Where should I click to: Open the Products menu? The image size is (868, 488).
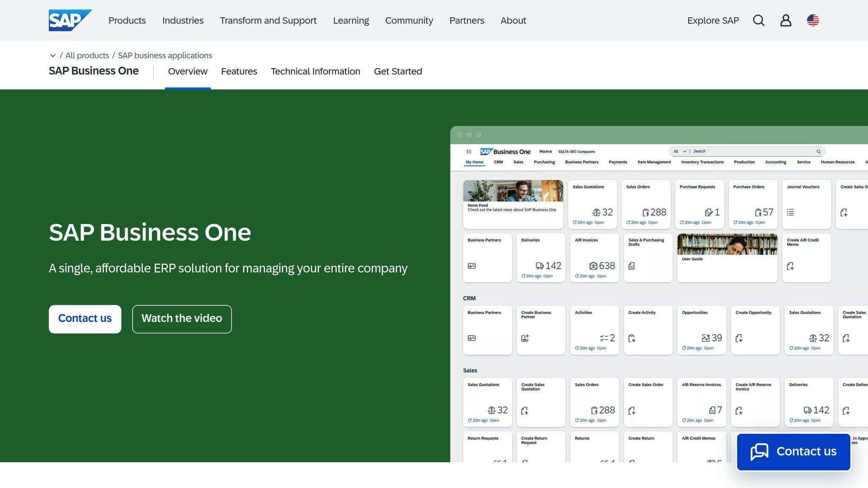pyautogui.click(x=127, y=20)
